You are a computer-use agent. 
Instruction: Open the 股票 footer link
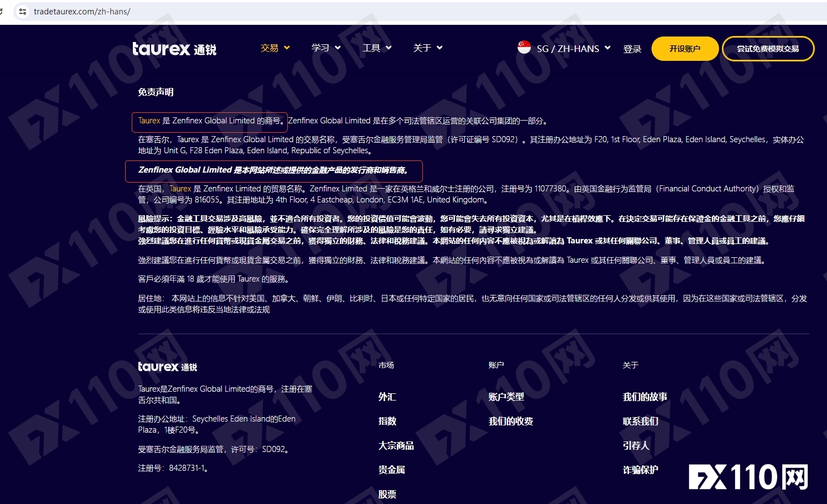point(387,495)
